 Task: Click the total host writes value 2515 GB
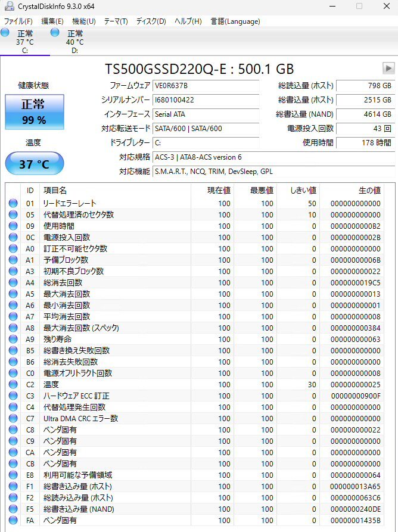pyautogui.click(x=366, y=99)
